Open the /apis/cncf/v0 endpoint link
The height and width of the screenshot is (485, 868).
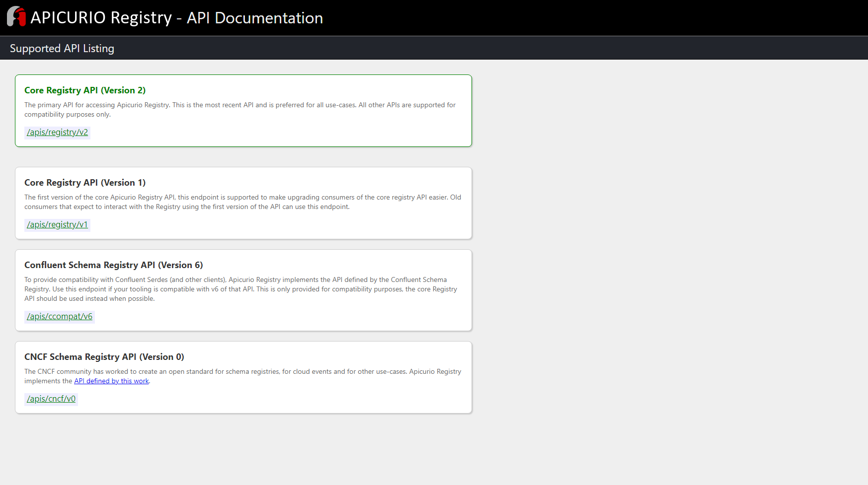coord(51,399)
